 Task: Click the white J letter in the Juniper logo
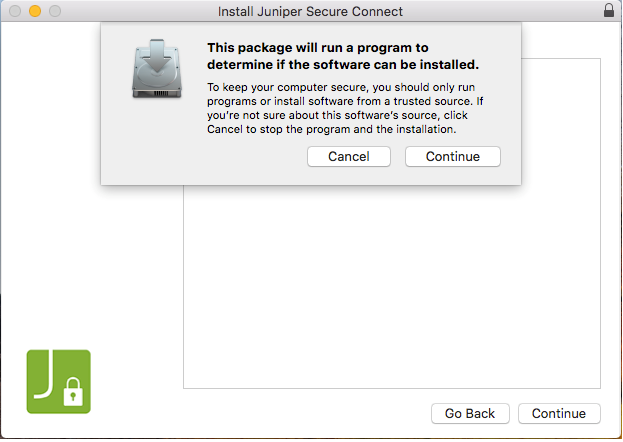coord(45,374)
